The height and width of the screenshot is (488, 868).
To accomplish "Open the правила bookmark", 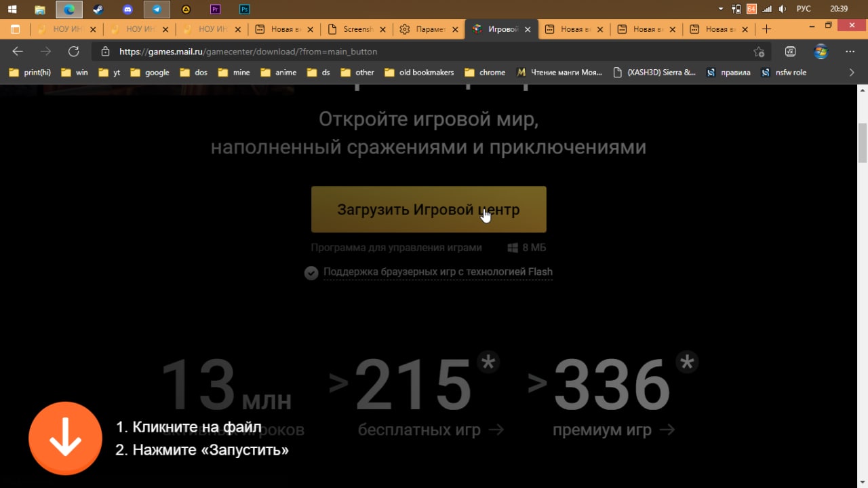I will tap(728, 73).
